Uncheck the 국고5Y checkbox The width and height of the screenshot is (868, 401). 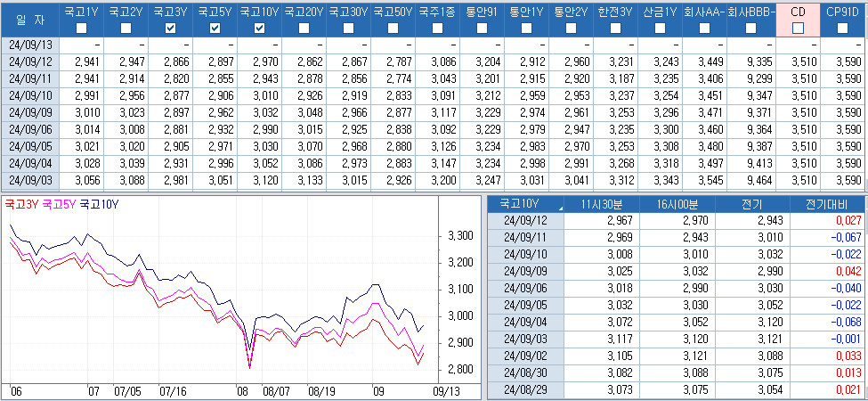pyautogui.click(x=215, y=29)
